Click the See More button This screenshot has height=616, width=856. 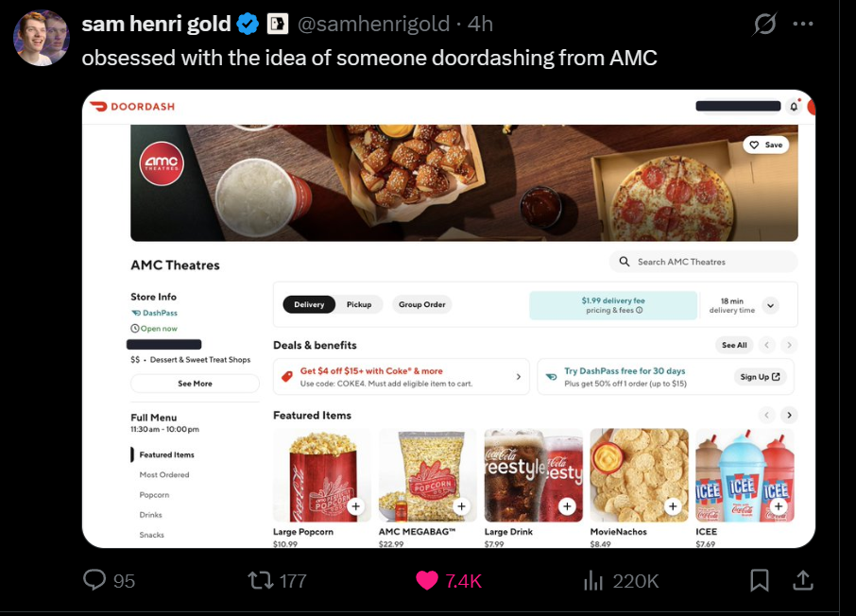pyautogui.click(x=195, y=384)
